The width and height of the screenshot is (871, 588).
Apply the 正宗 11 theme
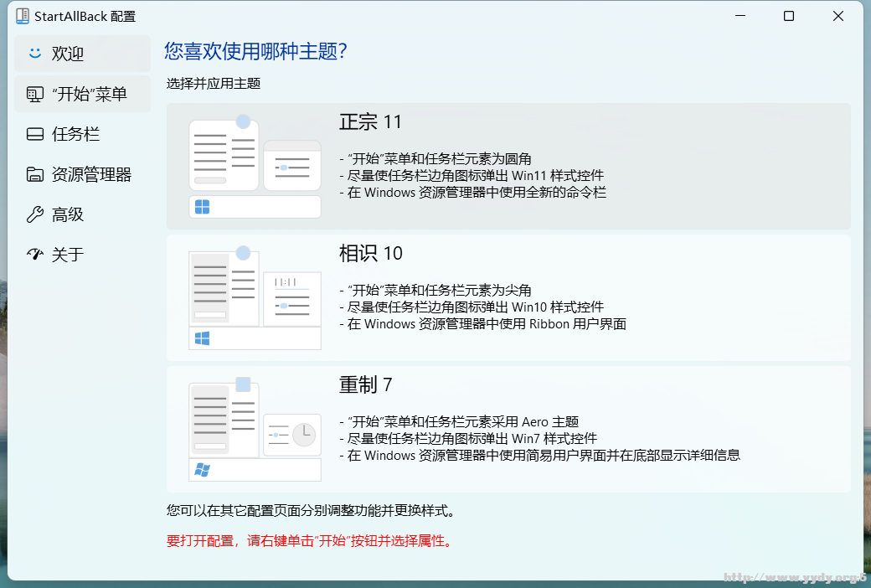tap(508, 166)
